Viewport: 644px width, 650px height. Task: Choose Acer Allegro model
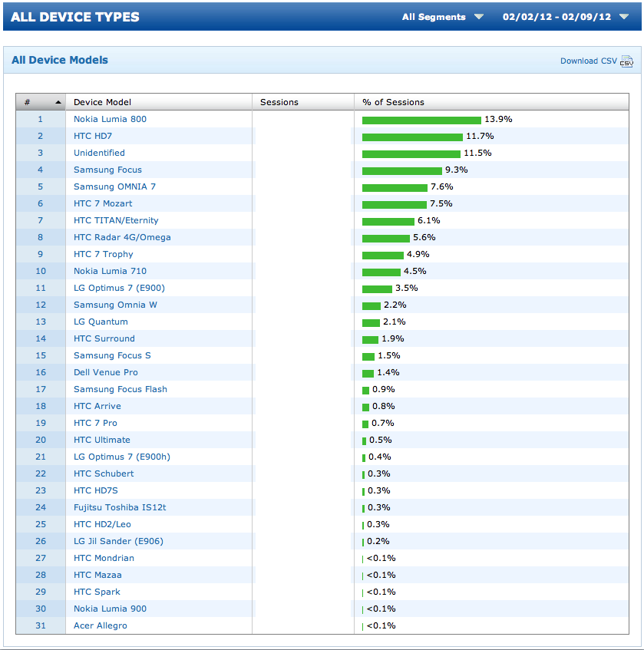point(101,626)
